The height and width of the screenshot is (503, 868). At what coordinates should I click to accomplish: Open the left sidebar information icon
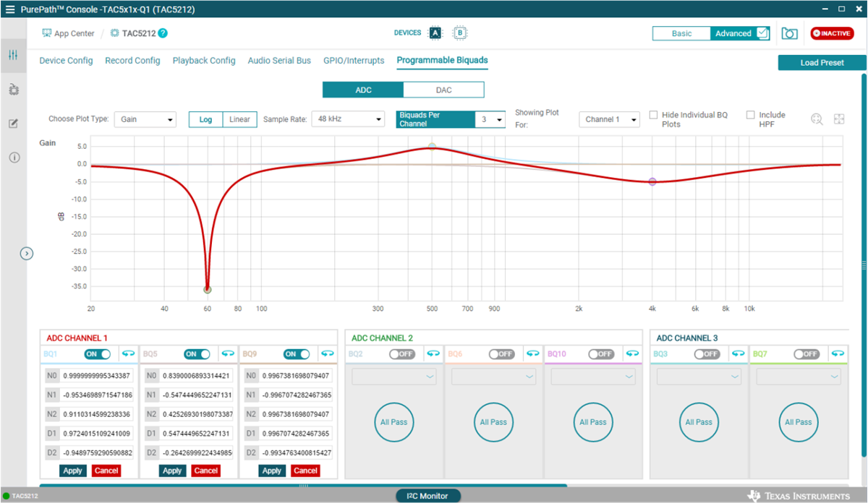click(14, 158)
